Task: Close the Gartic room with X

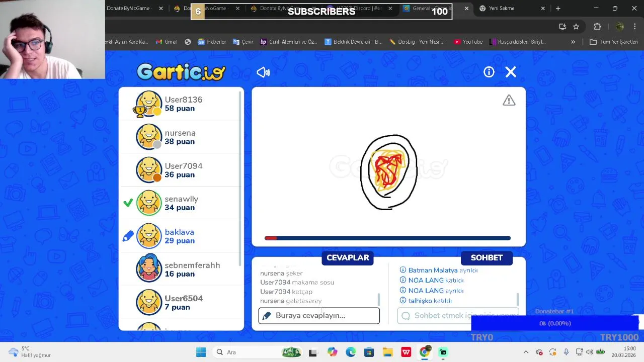Action: 511,72
